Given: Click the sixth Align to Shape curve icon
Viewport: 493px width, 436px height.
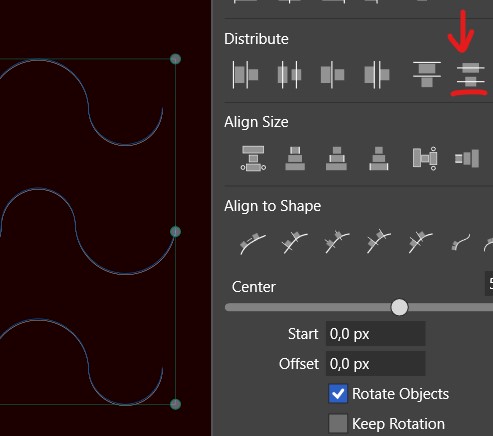Looking at the screenshot, I should coord(461,242).
